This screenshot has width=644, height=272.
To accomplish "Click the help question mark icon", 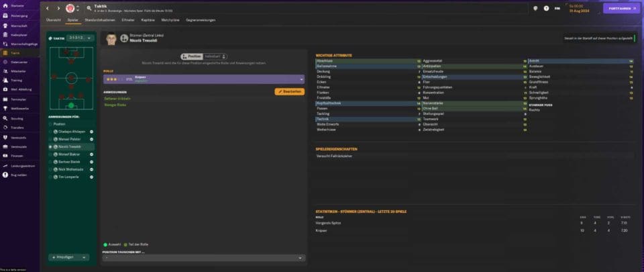I will pyautogui.click(x=545, y=8).
